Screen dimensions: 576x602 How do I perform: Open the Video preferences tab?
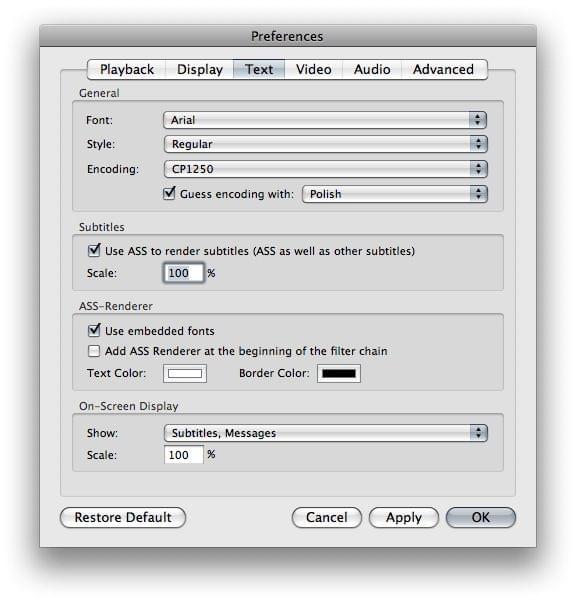[x=314, y=69]
